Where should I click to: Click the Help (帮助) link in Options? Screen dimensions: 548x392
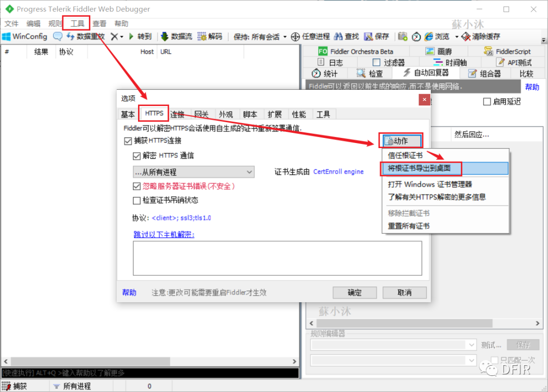pyautogui.click(x=129, y=293)
